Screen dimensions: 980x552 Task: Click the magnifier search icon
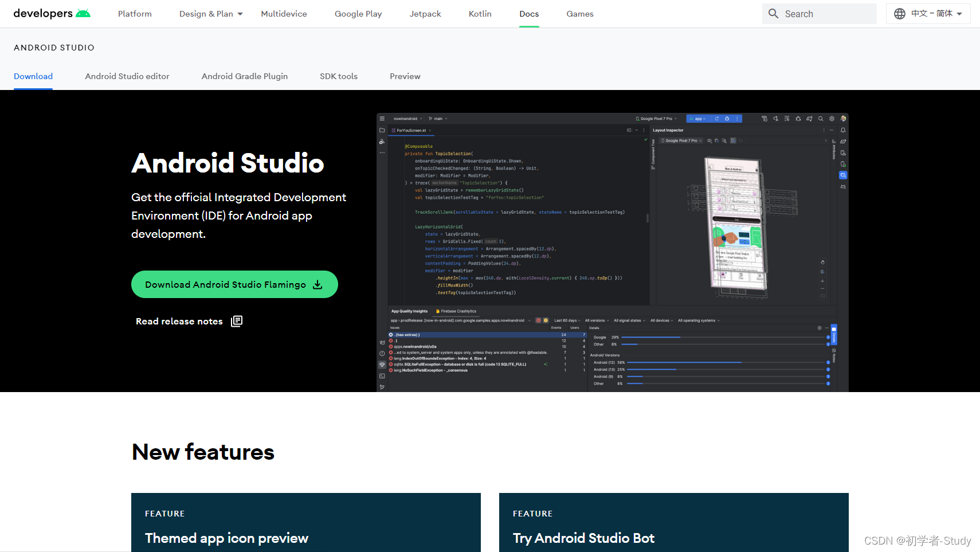pos(773,14)
